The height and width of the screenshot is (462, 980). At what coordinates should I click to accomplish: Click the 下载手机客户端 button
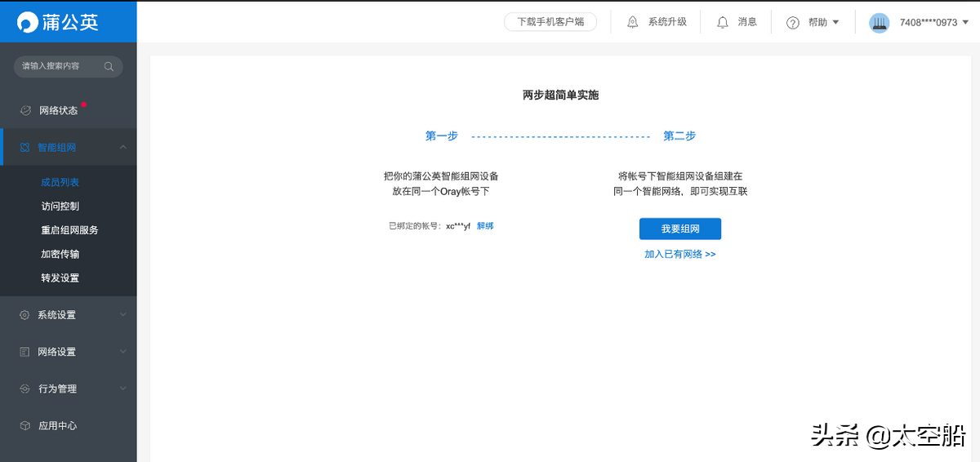550,22
